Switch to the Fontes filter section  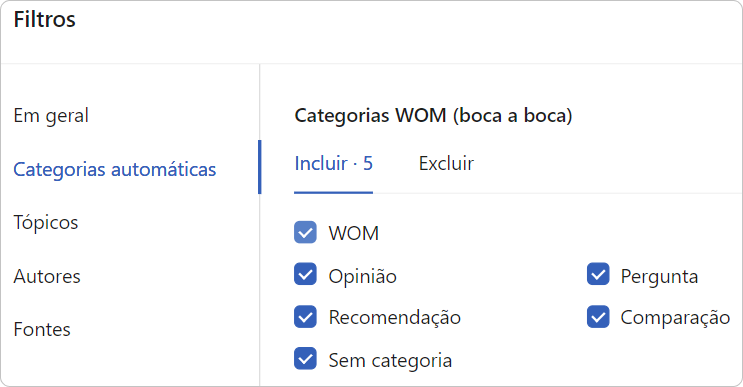[42, 330]
